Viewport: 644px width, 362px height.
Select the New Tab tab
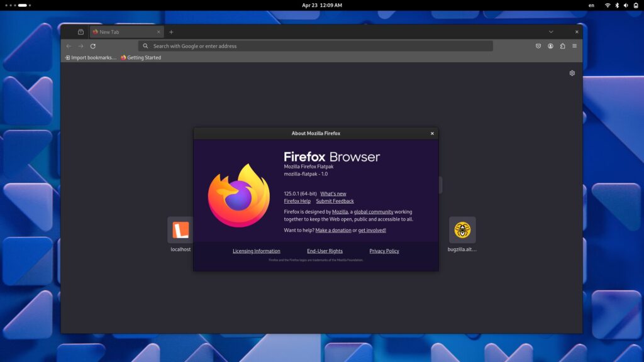[x=119, y=31]
